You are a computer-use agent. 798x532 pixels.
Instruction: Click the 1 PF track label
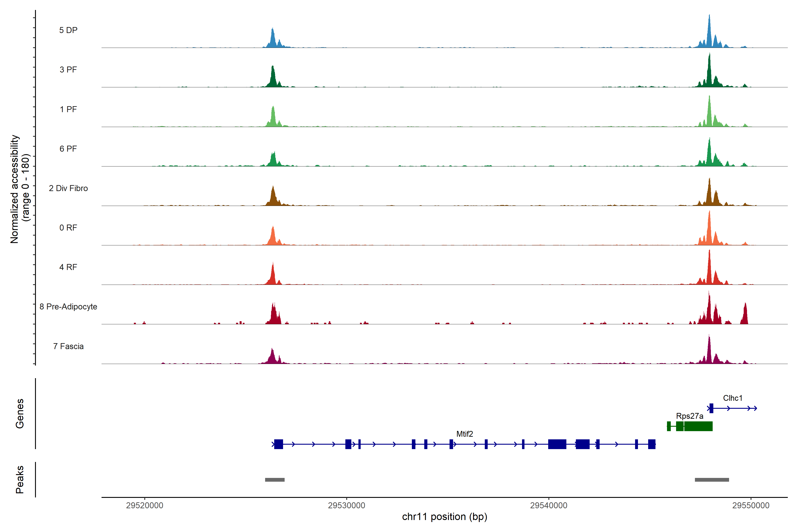click(x=68, y=109)
